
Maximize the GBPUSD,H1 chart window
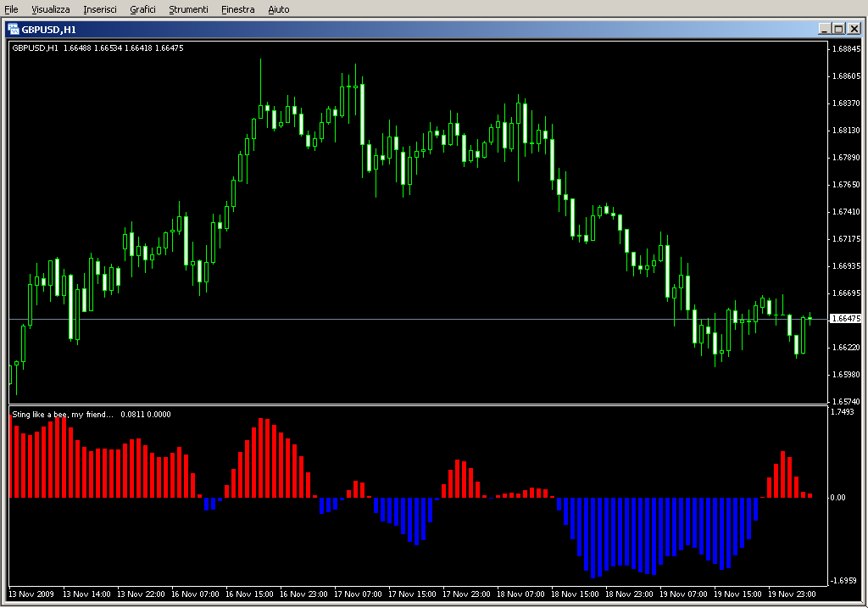tap(838, 29)
